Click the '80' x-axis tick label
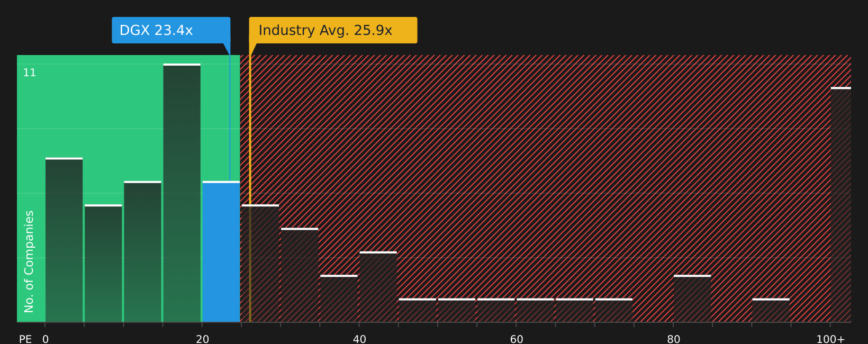 click(674, 339)
